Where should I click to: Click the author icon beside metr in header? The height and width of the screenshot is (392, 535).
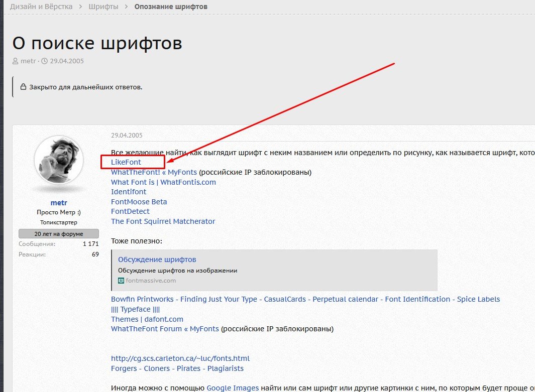tap(15, 61)
